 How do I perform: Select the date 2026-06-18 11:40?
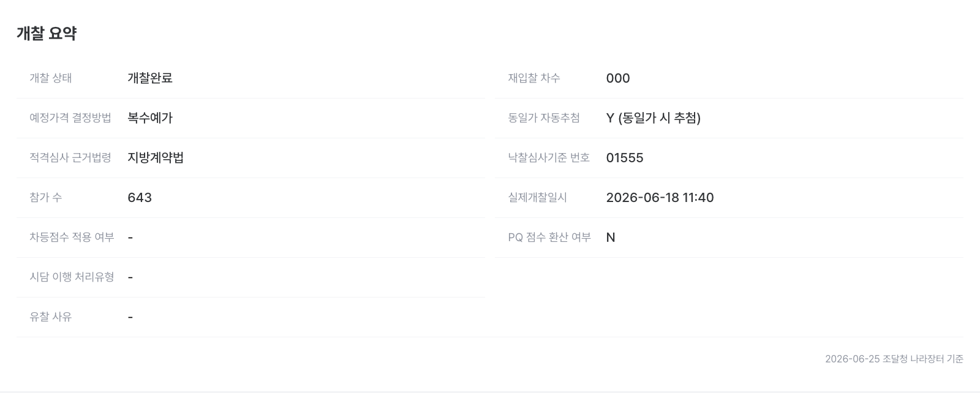(660, 197)
